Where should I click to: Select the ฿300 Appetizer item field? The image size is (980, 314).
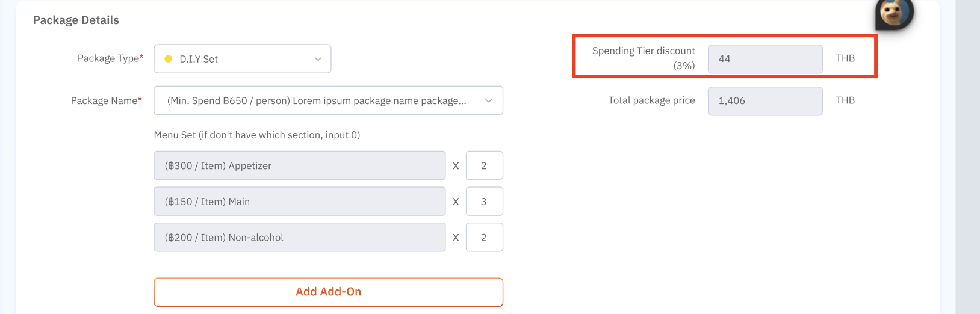point(299,165)
